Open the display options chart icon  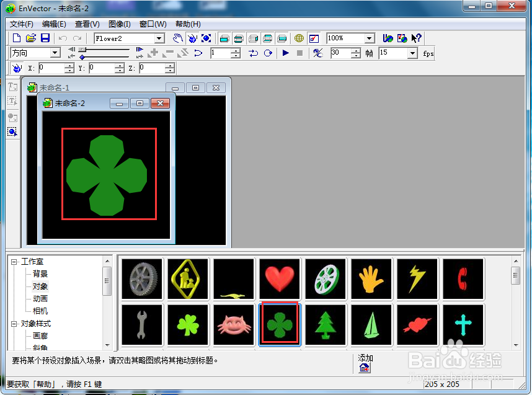[314, 38]
